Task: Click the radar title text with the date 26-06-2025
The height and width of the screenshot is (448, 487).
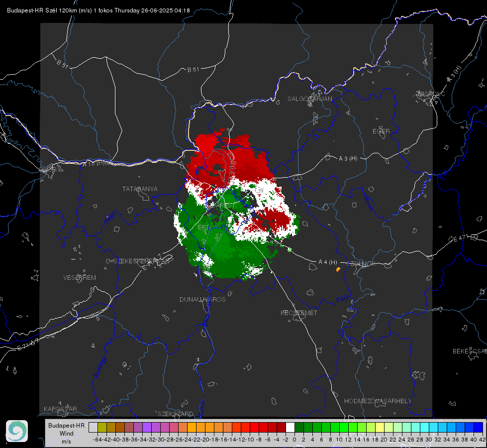Action: tap(98, 10)
